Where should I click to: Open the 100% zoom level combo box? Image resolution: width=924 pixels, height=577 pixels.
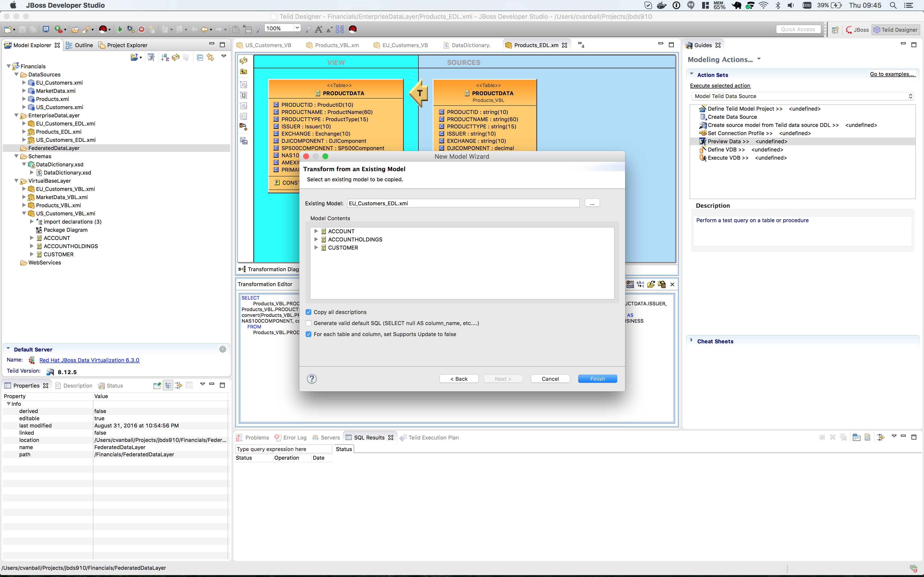[x=297, y=28]
